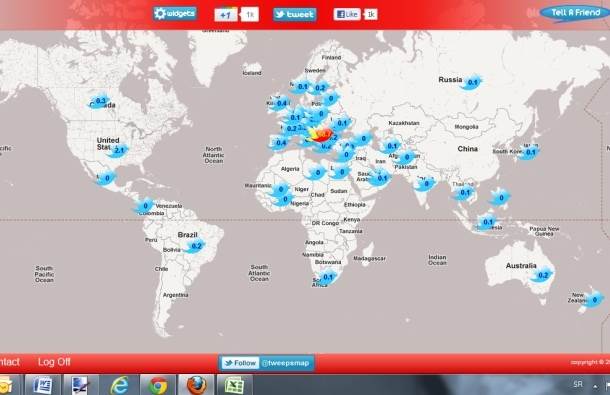Select the 0.2 bird marker on Brazil
This screenshot has height=395, width=610.
(x=195, y=246)
